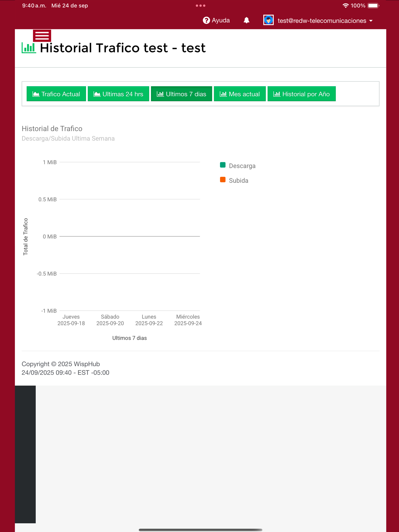Click the Subida legend label
This screenshot has width=399, height=532.
pos(238,181)
